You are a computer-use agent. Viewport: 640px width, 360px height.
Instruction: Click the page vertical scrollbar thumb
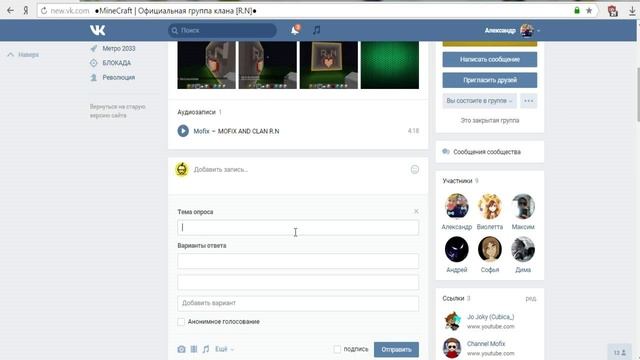coord(638,94)
